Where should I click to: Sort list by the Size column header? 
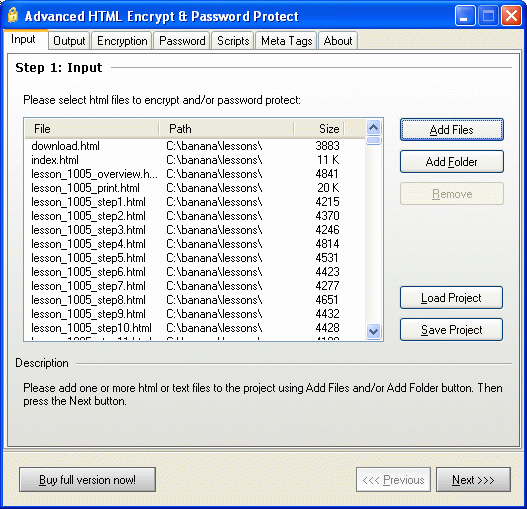(319, 129)
